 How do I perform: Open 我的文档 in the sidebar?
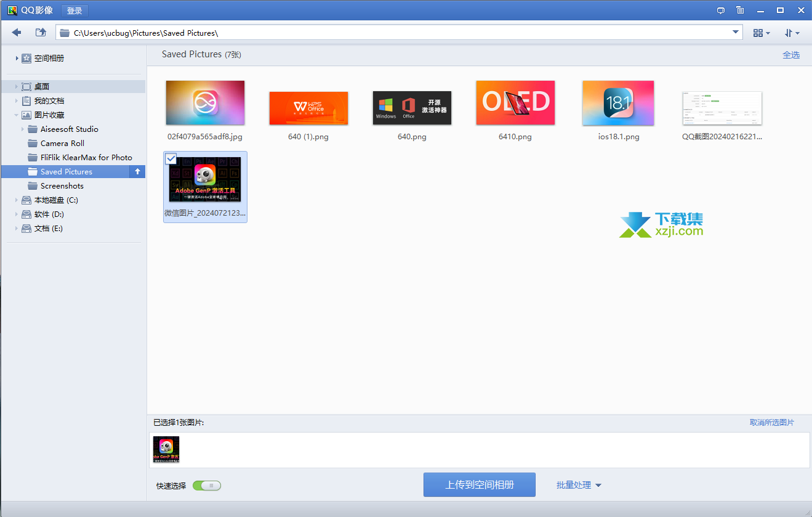point(49,101)
